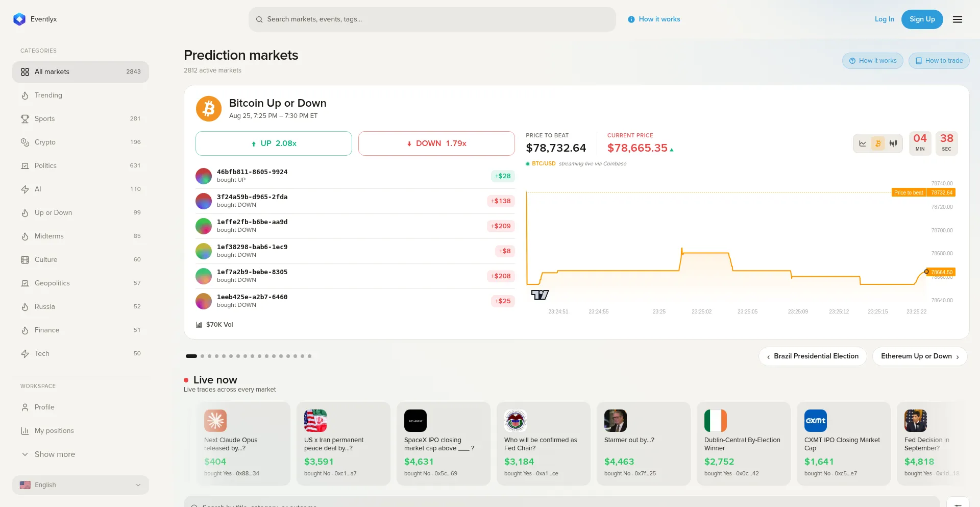Viewport: 980px width, 507px height.
Task: Open the Geopolitics category
Action: [81, 283]
